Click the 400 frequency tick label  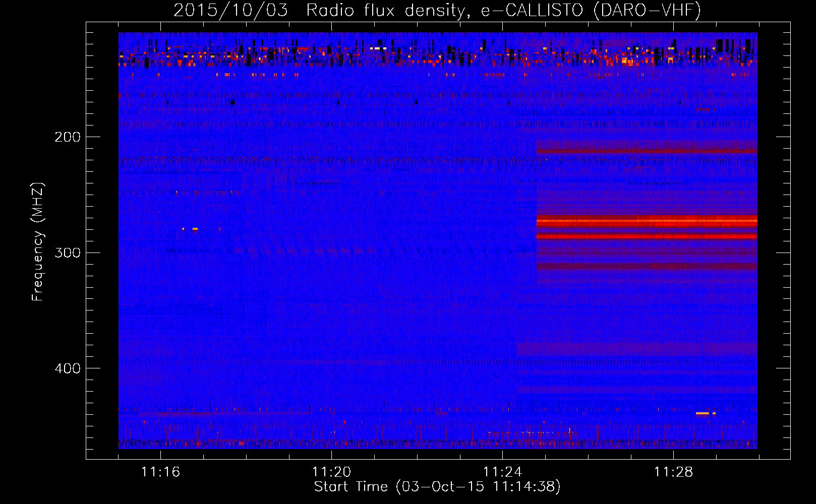pyautogui.click(x=68, y=368)
